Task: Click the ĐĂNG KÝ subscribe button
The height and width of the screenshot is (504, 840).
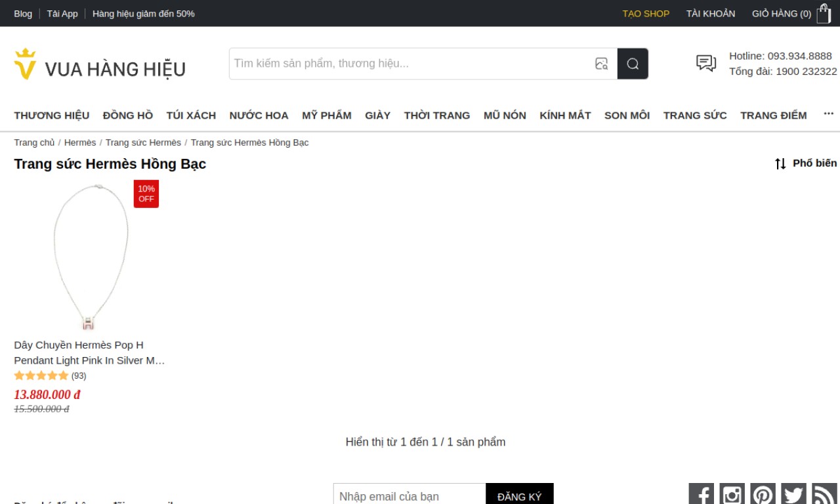Action: click(x=520, y=496)
